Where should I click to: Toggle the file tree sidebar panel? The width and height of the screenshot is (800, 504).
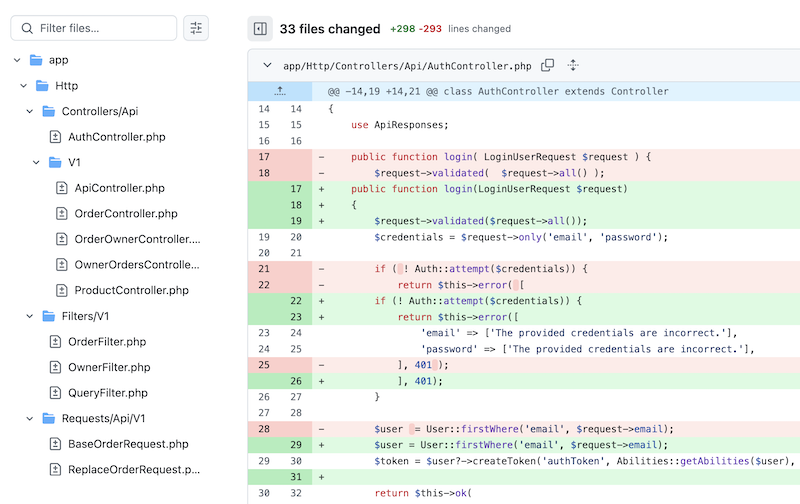point(260,29)
